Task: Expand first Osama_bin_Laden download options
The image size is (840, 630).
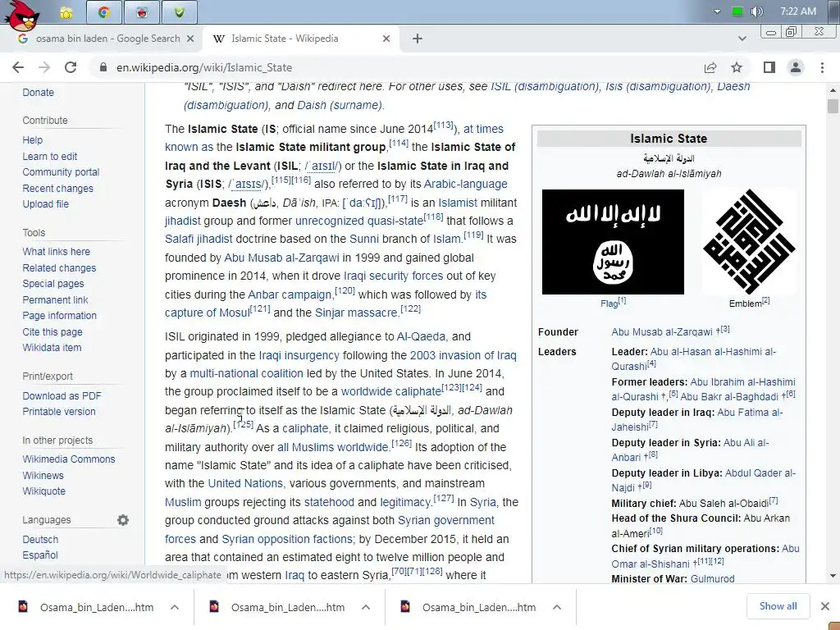Action: pyautogui.click(x=175, y=607)
